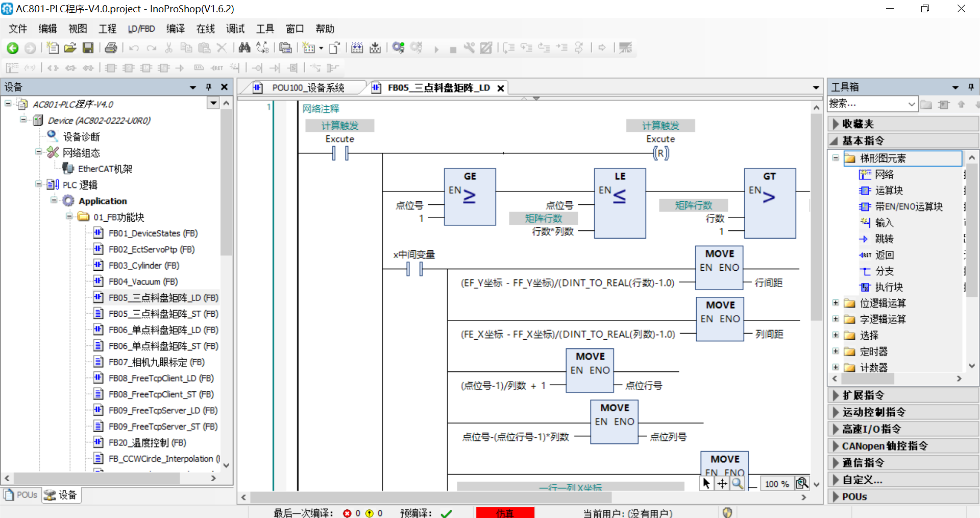This screenshot has height=518, width=980.
Task: Collapse the 01_FB功能块 folder
Action: (69, 216)
